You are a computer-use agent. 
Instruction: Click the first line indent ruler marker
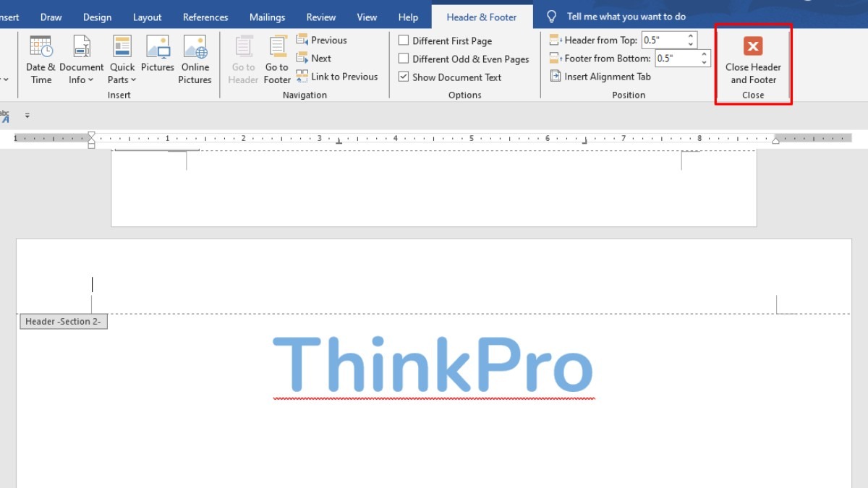tap(91, 134)
